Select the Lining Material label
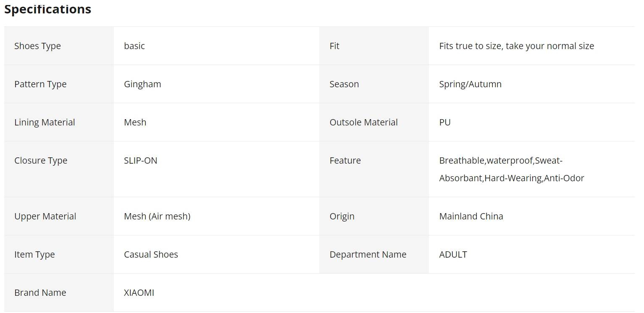 [x=45, y=122]
